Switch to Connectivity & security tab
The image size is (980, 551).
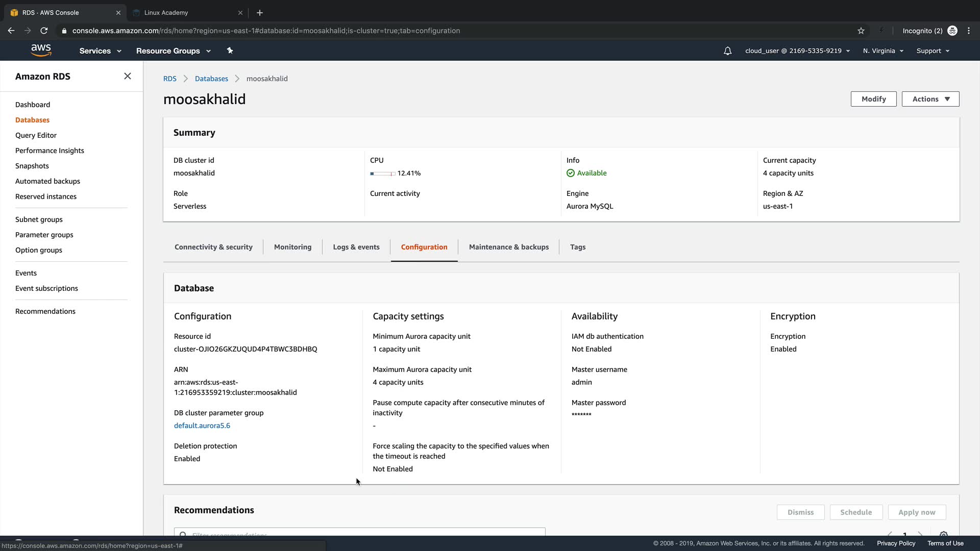coord(213,247)
